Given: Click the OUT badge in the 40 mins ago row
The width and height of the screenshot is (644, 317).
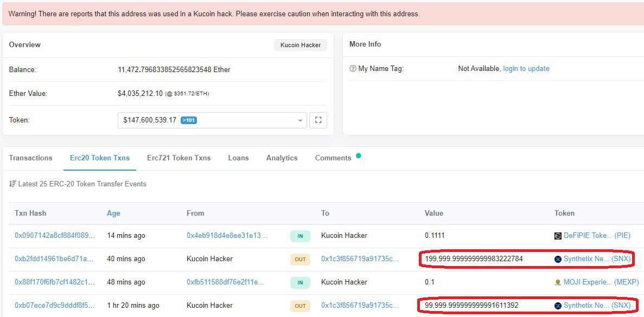Looking at the screenshot, I should [x=300, y=259].
